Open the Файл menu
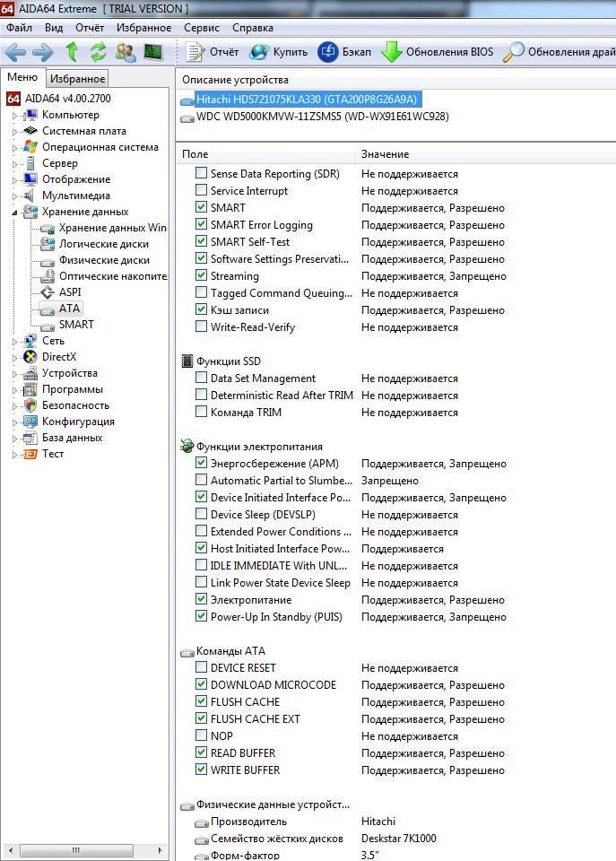The height and width of the screenshot is (861, 616). [19, 28]
